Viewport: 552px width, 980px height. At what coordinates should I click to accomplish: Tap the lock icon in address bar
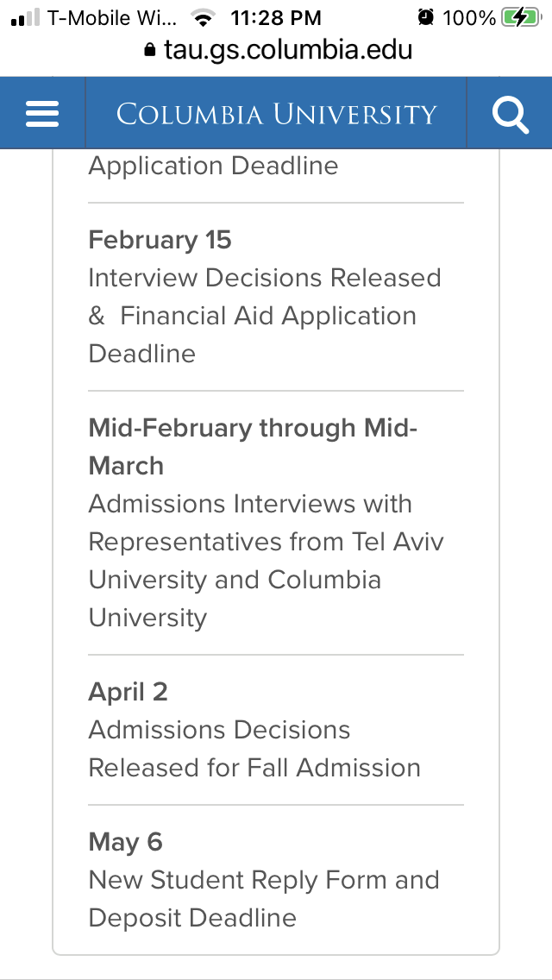[x=150, y=50]
